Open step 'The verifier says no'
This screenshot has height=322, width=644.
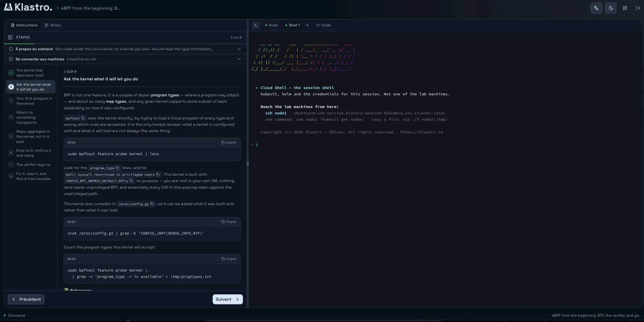click(x=31, y=165)
